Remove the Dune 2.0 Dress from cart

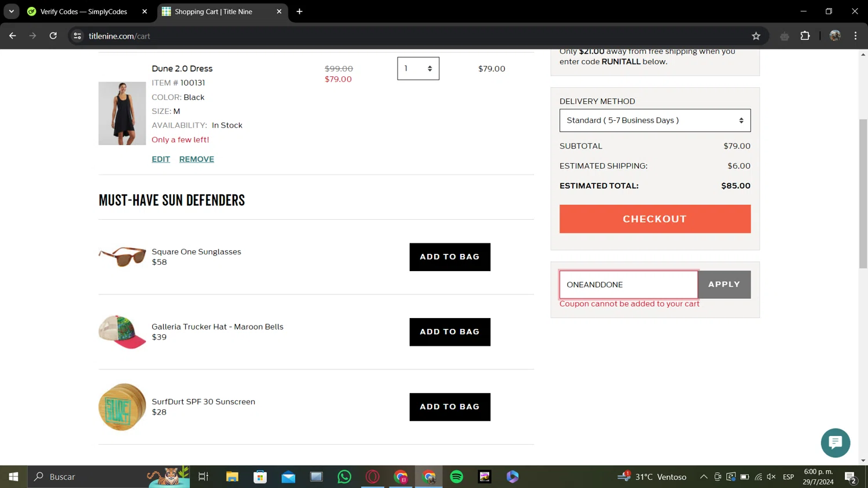point(197,159)
